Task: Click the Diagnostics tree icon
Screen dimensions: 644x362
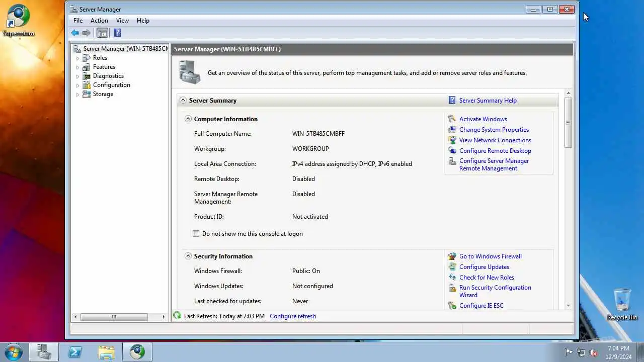Action: pyautogui.click(x=87, y=76)
